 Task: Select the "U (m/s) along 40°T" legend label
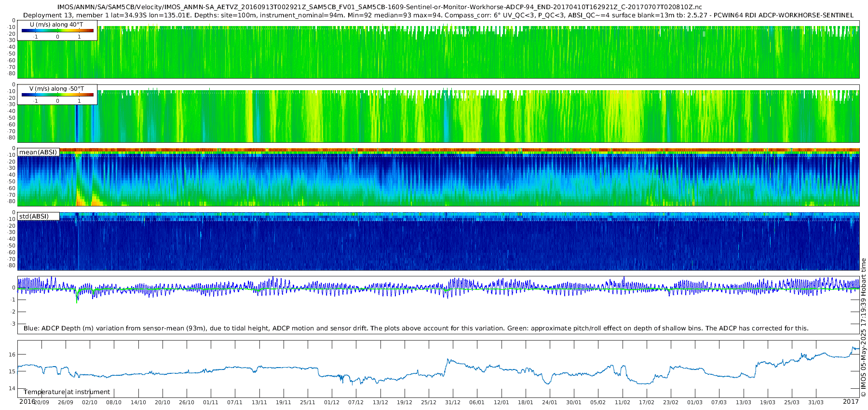56,24
